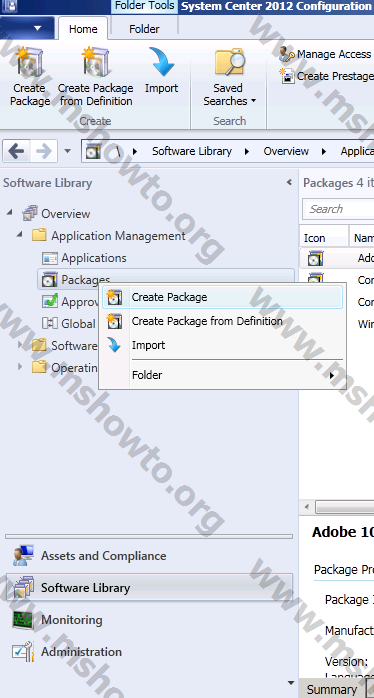Viewport: 374px width, 698px height.
Task: Collapse the Overview tree node
Action: pos(9,213)
